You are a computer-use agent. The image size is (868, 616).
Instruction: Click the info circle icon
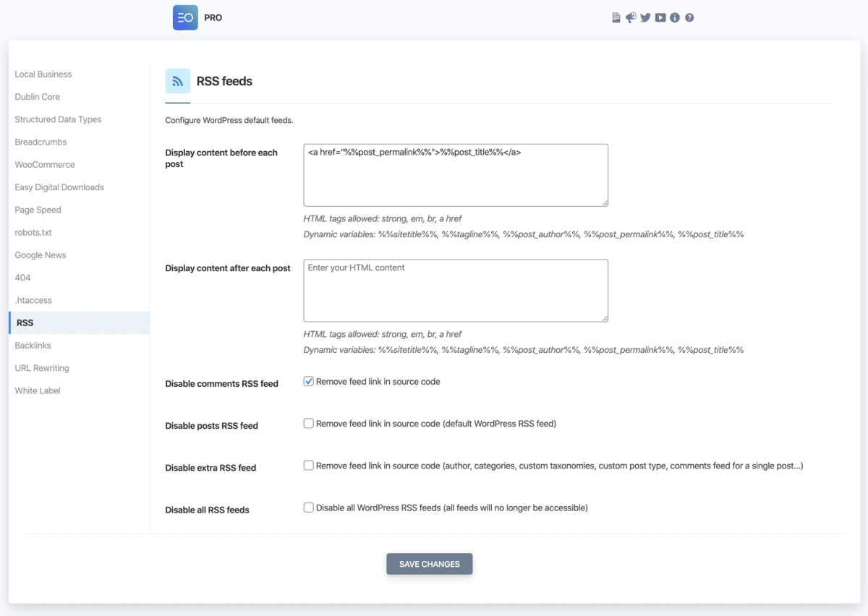[x=675, y=17]
